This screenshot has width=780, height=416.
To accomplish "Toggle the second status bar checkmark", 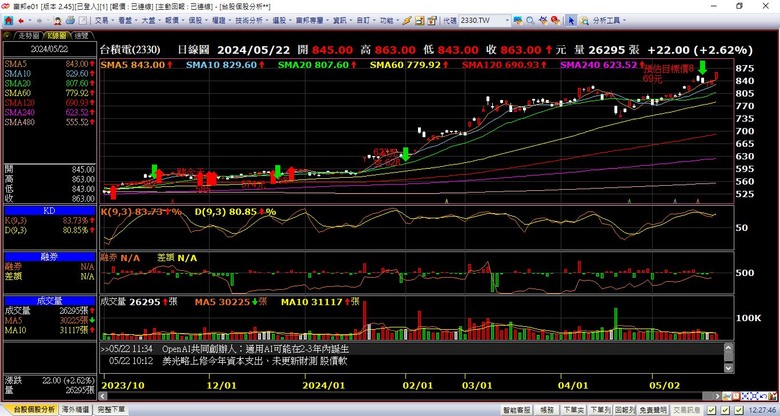I will [x=725, y=410].
